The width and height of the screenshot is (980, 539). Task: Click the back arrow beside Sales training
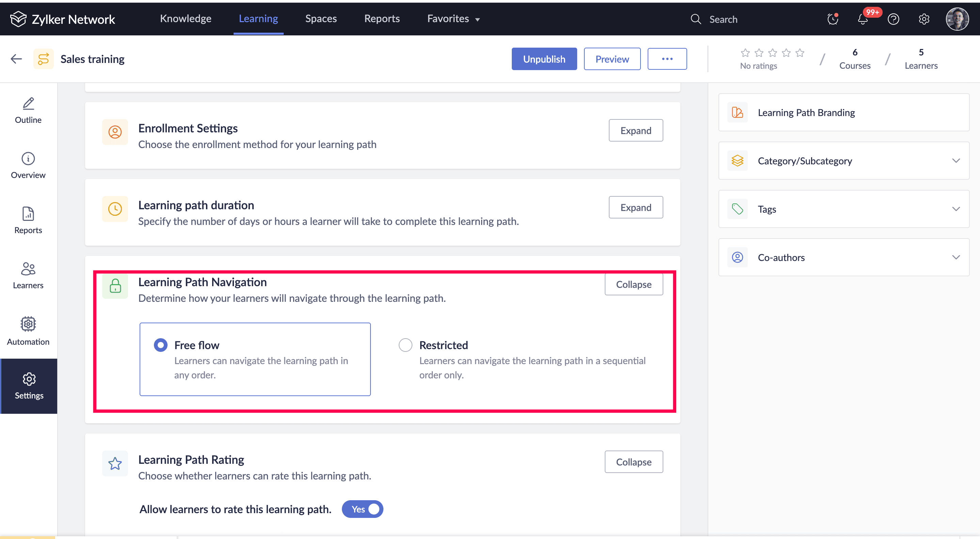click(x=16, y=59)
